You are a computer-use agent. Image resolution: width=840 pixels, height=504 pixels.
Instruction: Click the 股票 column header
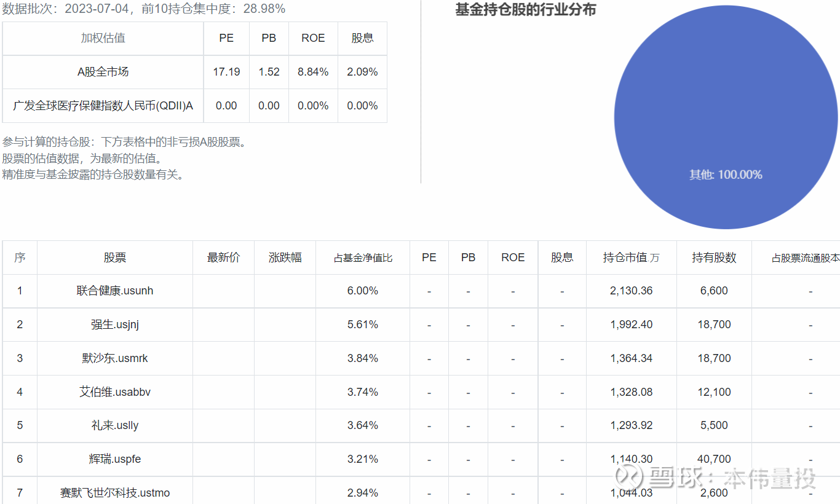click(x=115, y=258)
